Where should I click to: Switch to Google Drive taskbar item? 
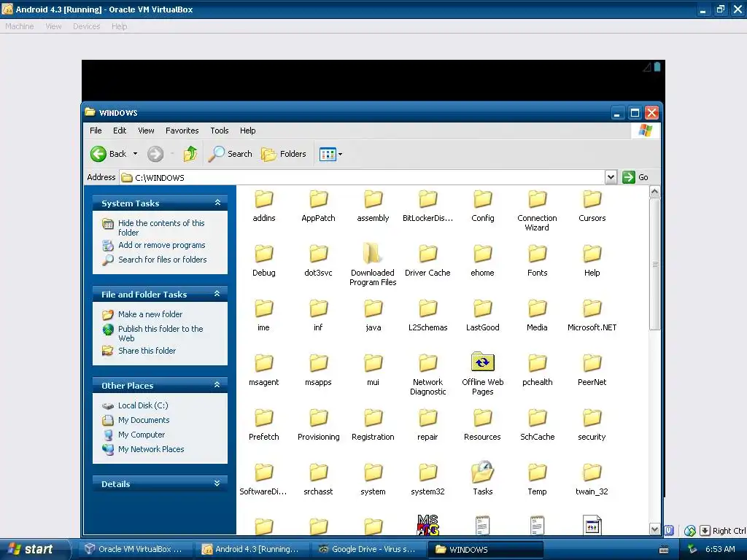tap(368, 549)
